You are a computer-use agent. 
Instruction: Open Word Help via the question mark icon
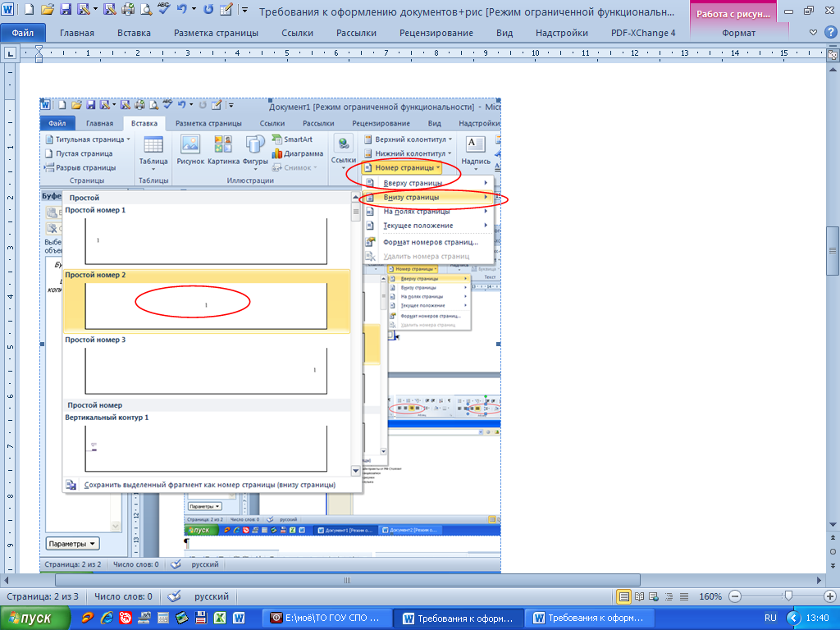tap(830, 33)
